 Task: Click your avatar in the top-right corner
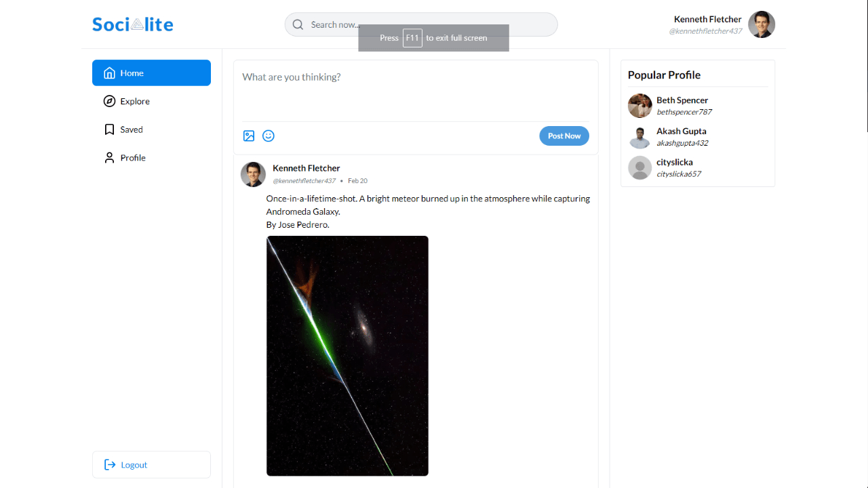tap(762, 24)
